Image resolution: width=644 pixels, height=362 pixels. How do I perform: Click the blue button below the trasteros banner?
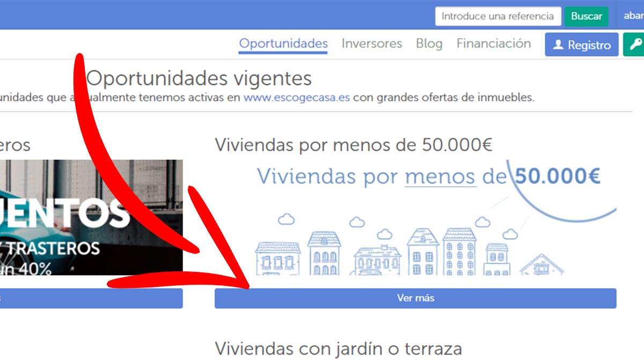tap(91, 298)
